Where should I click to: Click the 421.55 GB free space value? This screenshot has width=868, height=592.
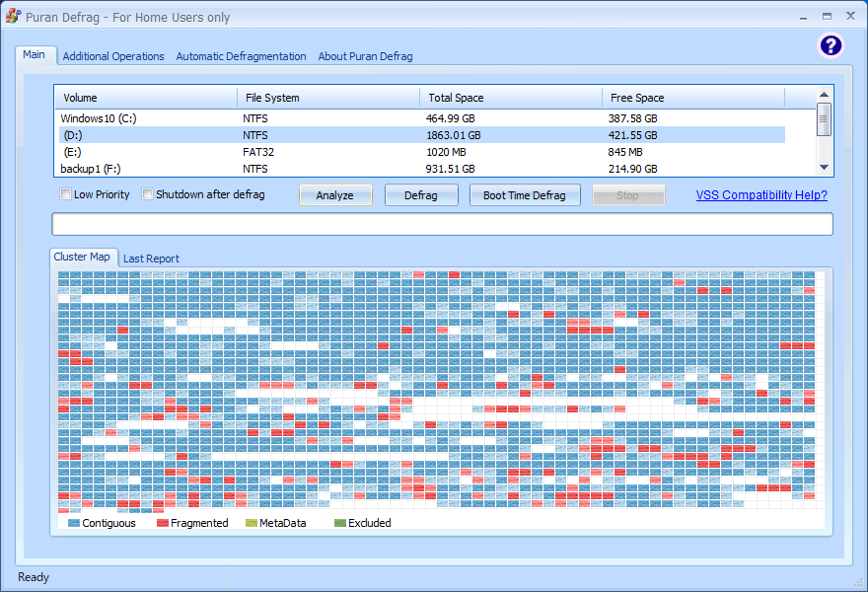click(632, 135)
